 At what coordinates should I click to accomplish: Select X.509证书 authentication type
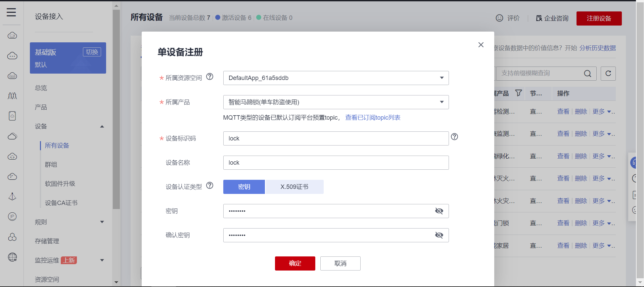point(294,187)
